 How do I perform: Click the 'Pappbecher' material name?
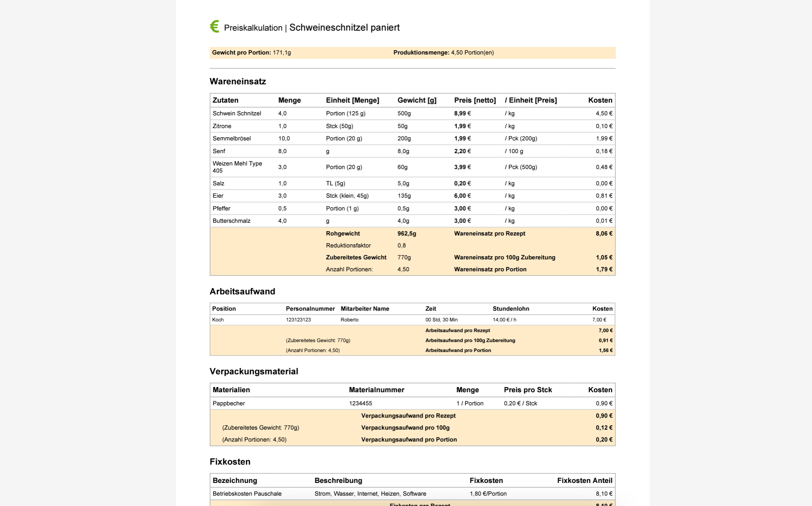(x=228, y=403)
